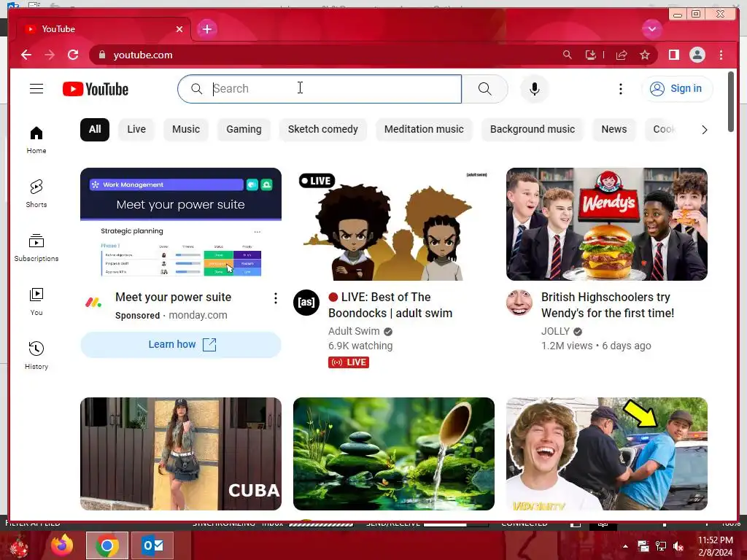Show more category chips with the right arrow

click(x=704, y=130)
